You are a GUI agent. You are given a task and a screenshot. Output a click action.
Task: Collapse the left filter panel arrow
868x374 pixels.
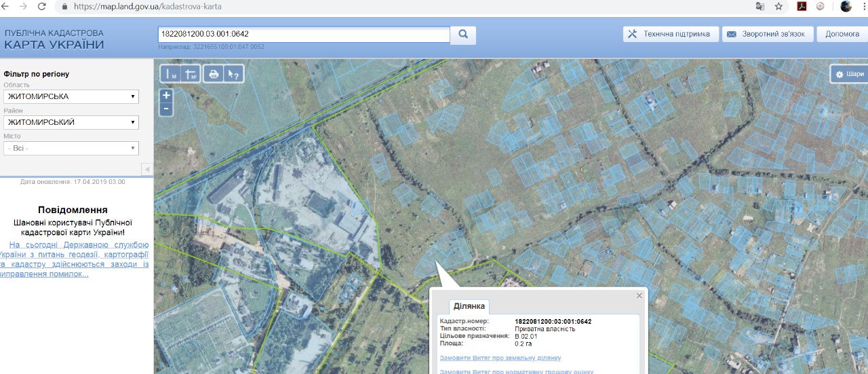coord(147,169)
